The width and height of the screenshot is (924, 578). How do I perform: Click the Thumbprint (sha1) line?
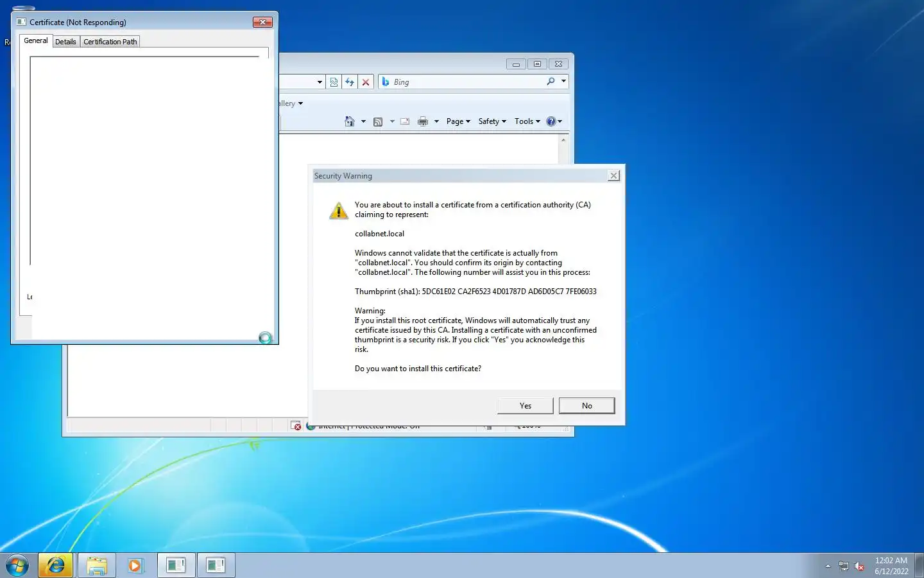475,292
